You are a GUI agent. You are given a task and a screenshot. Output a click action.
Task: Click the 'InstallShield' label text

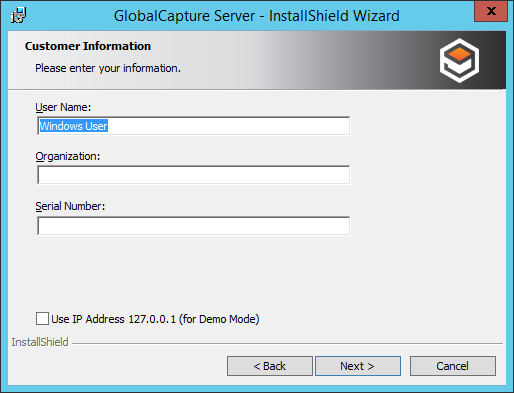coord(40,342)
